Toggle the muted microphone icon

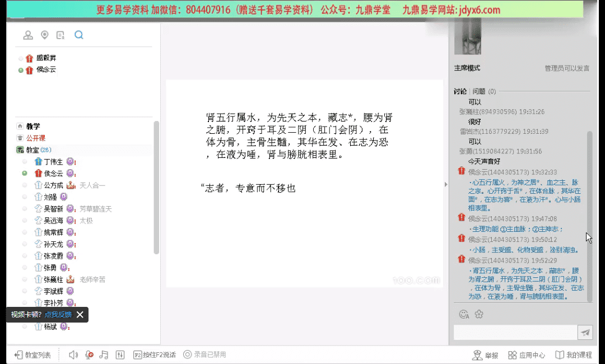pos(89,354)
